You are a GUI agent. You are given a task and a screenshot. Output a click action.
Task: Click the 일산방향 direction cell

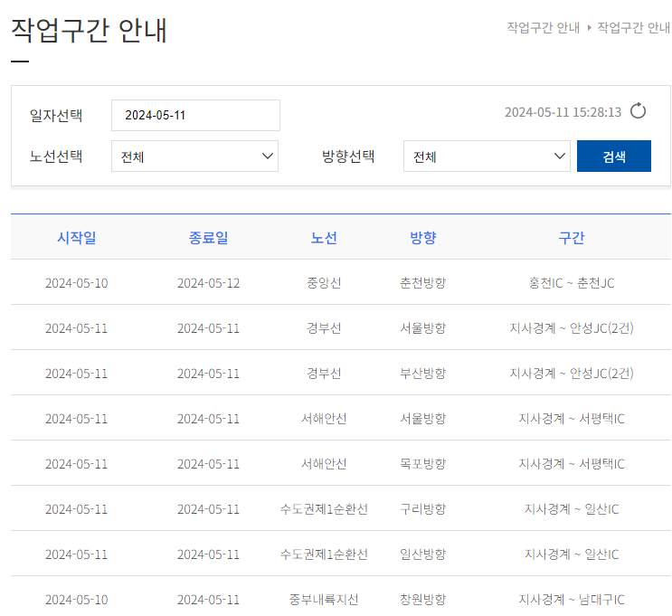tap(423, 554)
